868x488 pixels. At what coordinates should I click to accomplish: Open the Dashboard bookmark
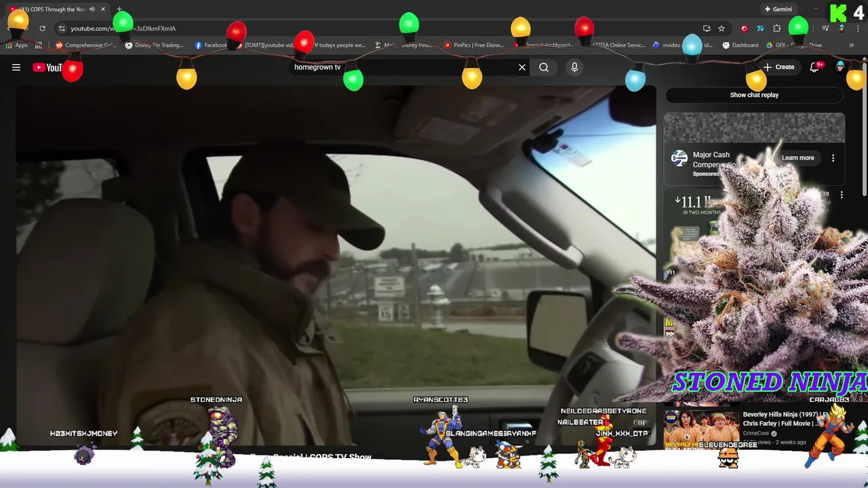(x=741, y=45)
